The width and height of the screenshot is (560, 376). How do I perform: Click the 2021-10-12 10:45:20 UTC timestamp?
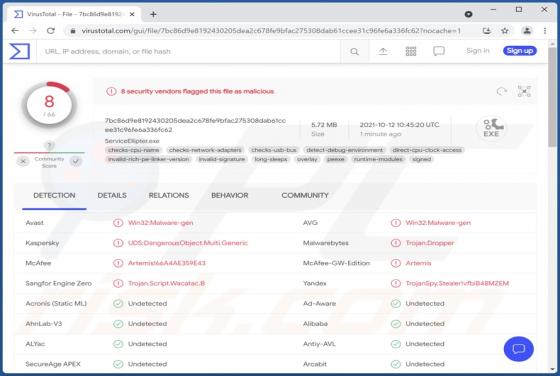click(x=399, y=125)
